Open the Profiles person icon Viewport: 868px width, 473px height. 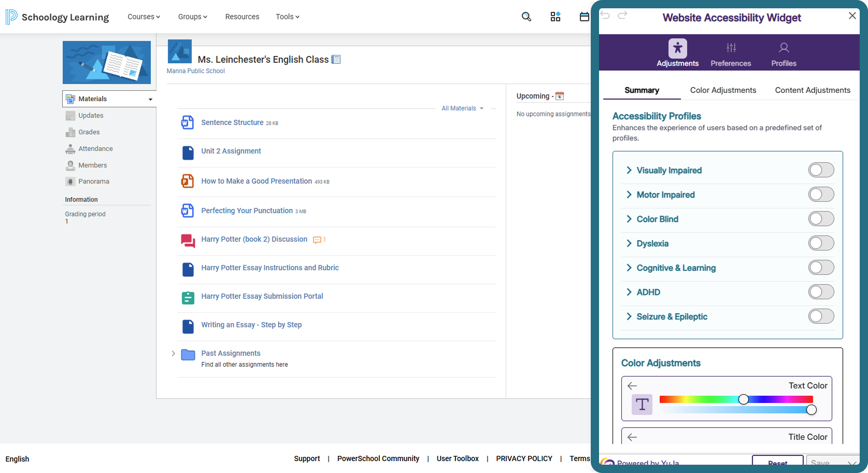784,48
